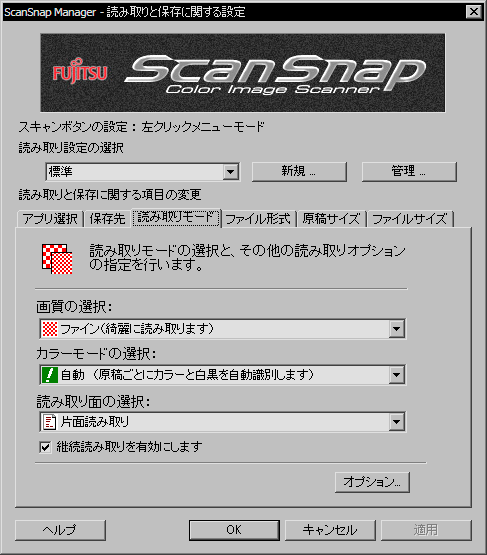Click the green auto color mode icon

[50, 375]
